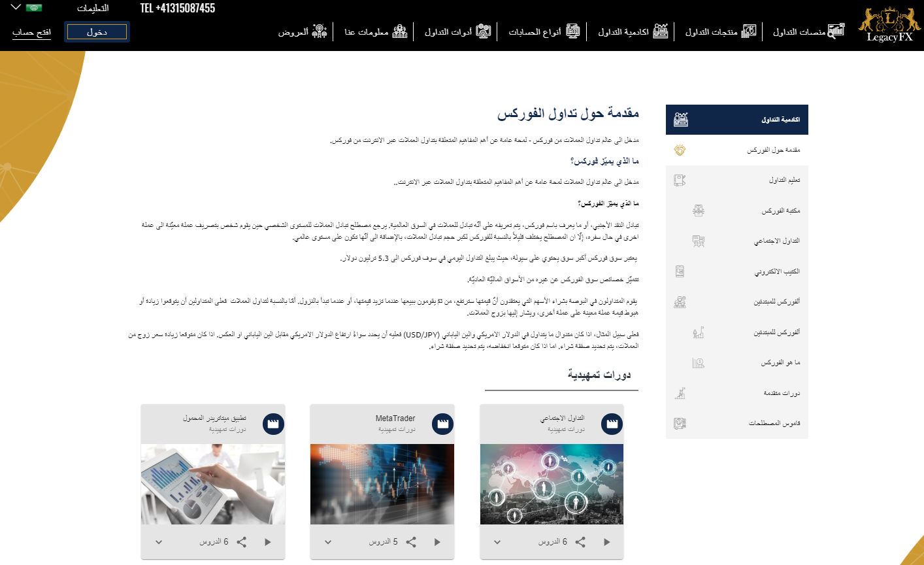Click the تطبيق ميتاتريدر المحمول card title
The width and height of the screenshot is (924, 565).
214,419
